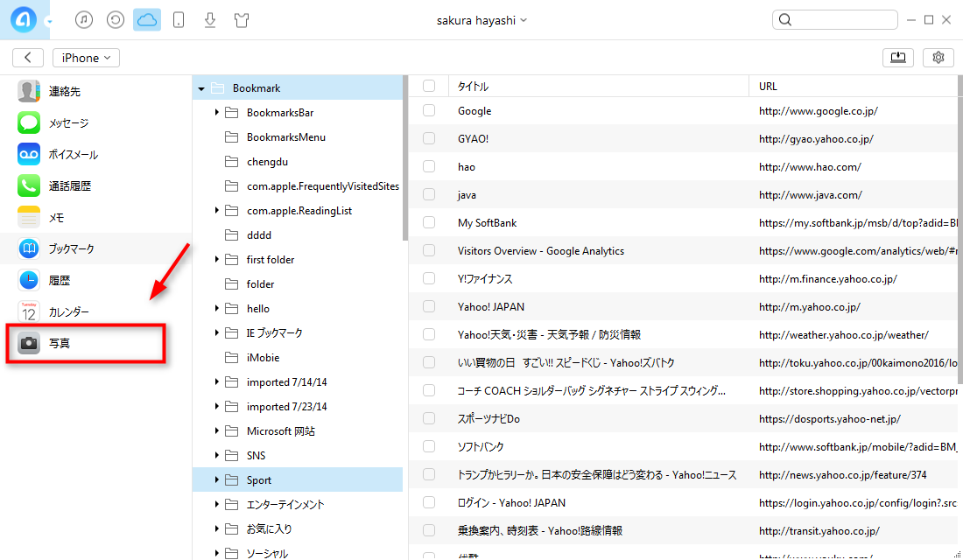Select the iMobie folder

263,357
